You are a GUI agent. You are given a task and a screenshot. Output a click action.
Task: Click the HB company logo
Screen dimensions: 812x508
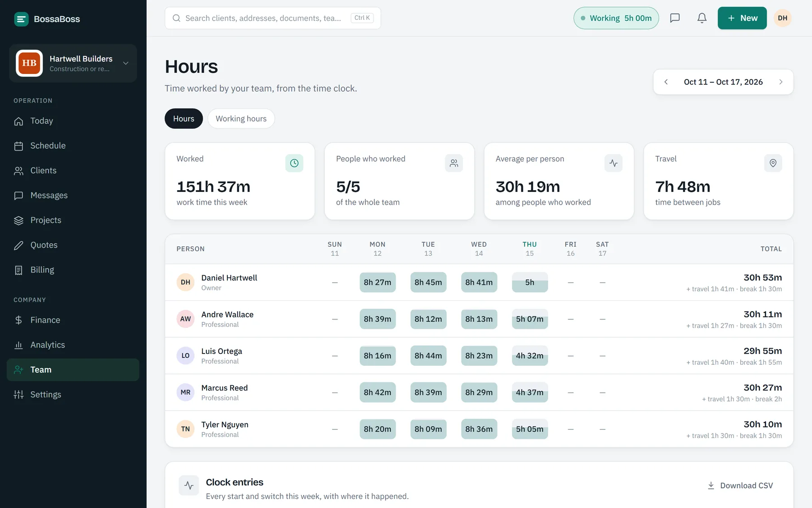(29, 63)
